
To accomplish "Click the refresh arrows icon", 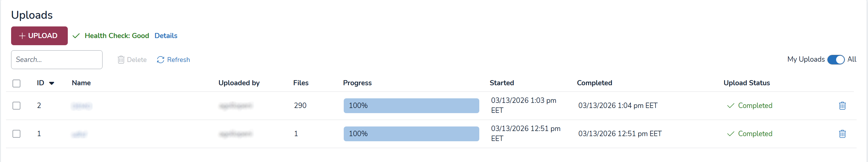I will tap(160, 60).
